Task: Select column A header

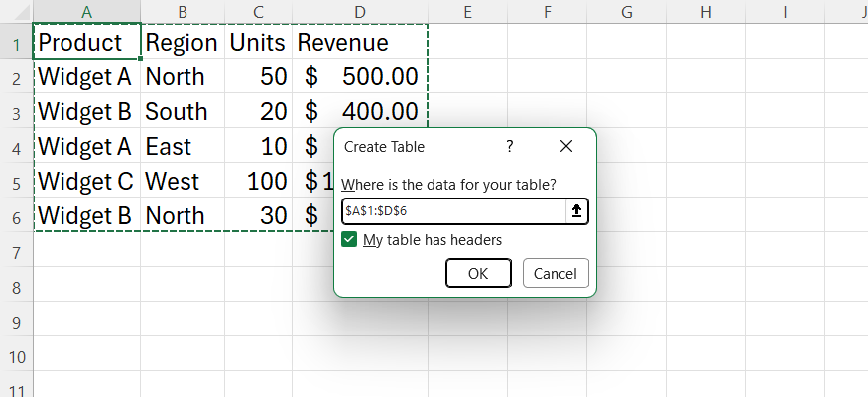Action: coord(87,12)
